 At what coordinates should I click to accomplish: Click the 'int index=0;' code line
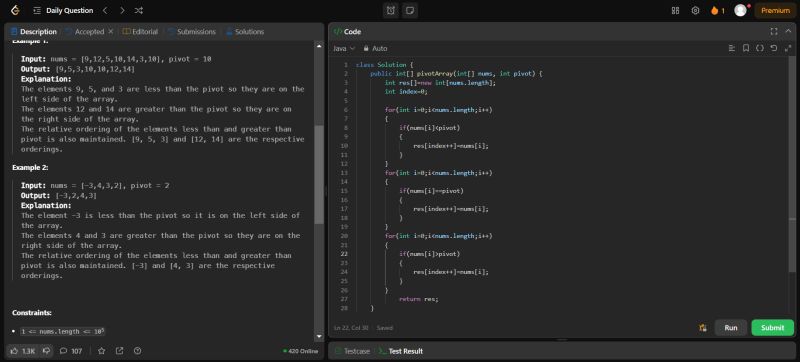pyautogui.click(x=406, y=92)
